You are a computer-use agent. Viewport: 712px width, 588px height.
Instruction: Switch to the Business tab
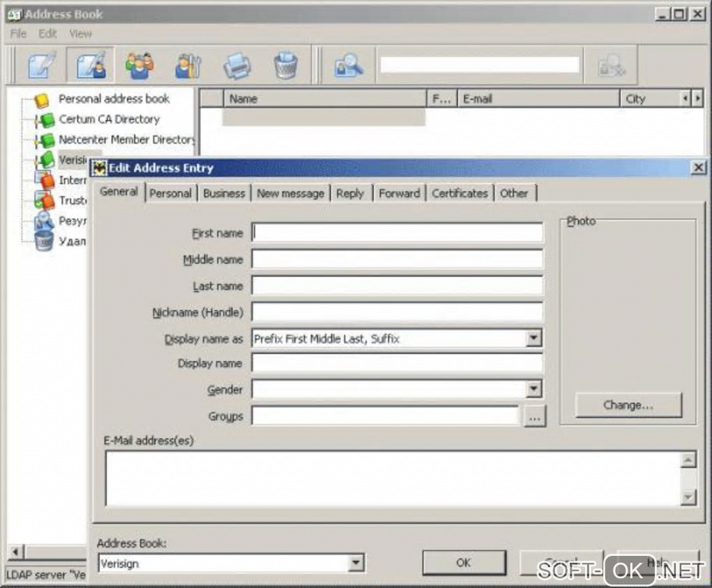pyautogui.click(x=224, y=193)
